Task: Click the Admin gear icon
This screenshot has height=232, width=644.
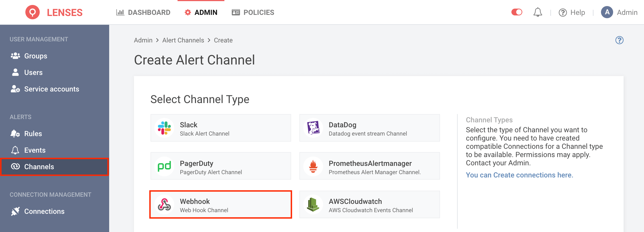Action: point(188,12)
